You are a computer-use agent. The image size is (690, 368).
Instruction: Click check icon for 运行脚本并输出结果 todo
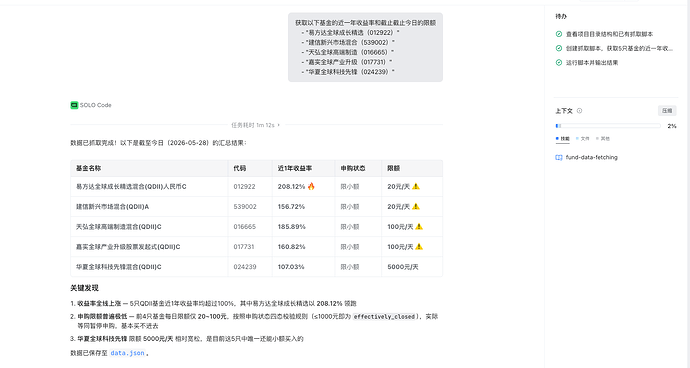click(x=559, y=63)
